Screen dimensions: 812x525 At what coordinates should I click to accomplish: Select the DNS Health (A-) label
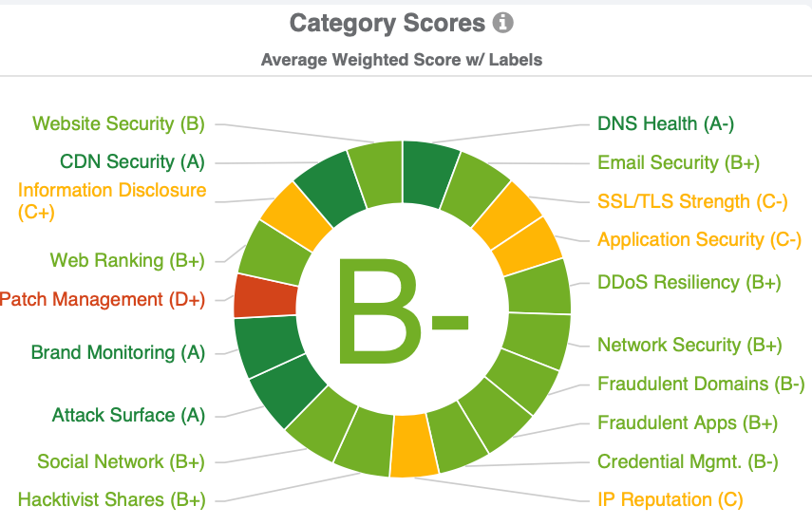tap(666, 123)
